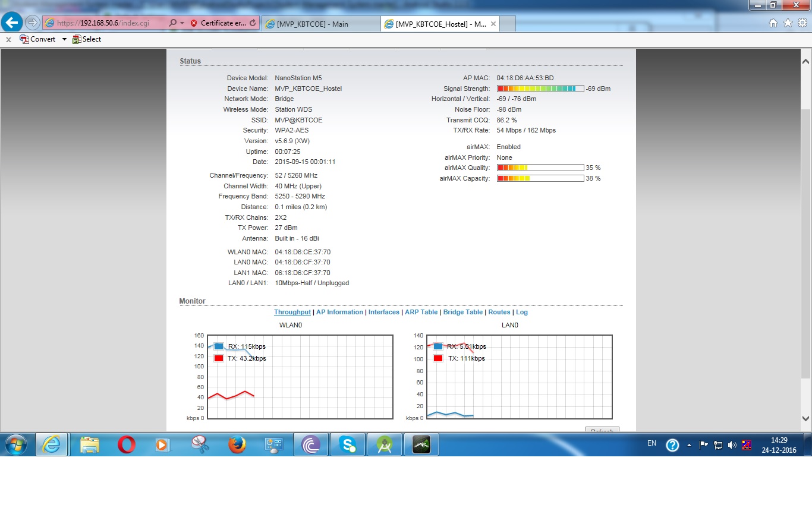This screenshot has height=508, width=812.
Task: Launch Opera from the taskbar
Action: 126,444
